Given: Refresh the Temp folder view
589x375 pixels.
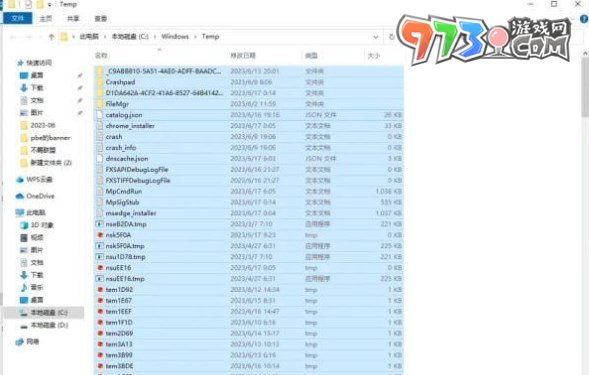Looking at the screenshot, I should [x=391, y=36].
